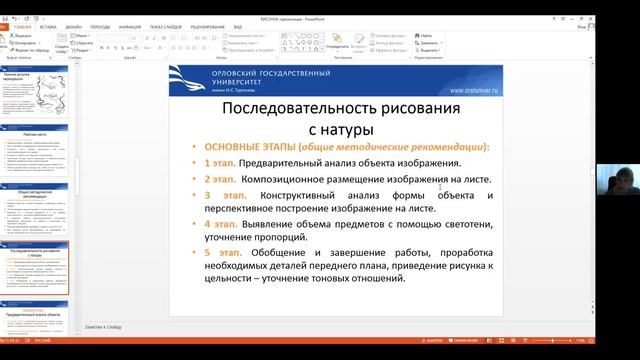Open the Показ слайдов (Slide Show) tab
Image resolution: width=640 pixels, height=360 pixels.
(166, 27)
